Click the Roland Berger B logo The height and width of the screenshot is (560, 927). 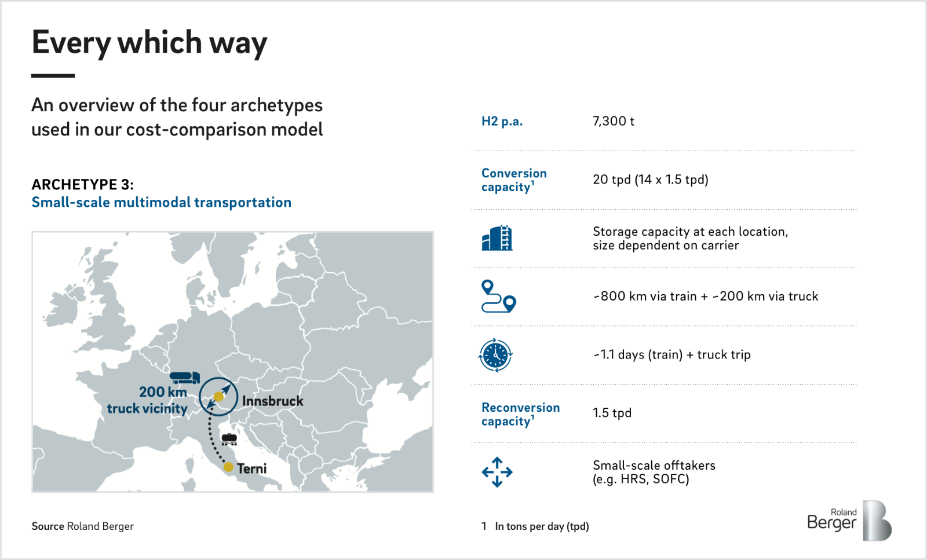(877, 521)
